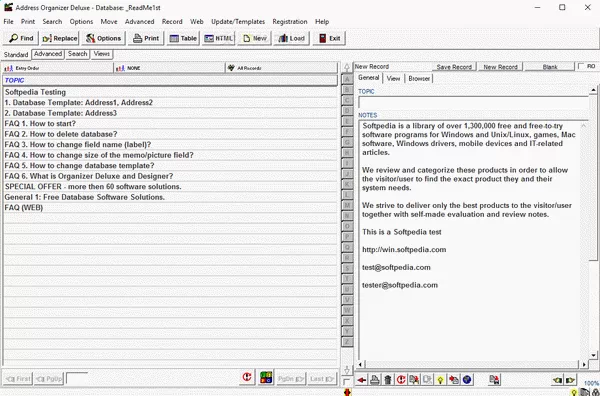Image resolution: width=600 pixels, height=396 pixels.
Task: Toggle the small checkbox below alphabet strip
Action: tap(346, 381)
